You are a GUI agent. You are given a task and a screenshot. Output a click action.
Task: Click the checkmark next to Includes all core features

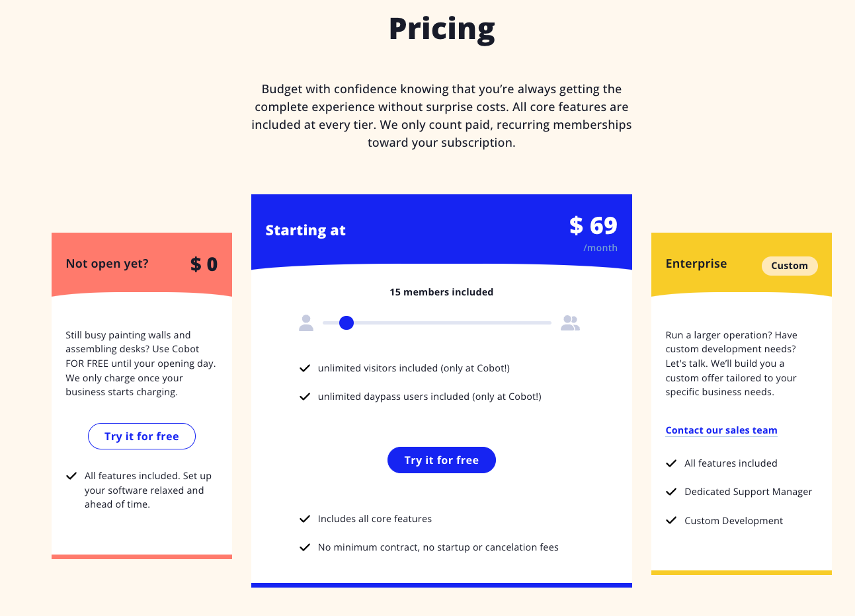tap(305, 519)
